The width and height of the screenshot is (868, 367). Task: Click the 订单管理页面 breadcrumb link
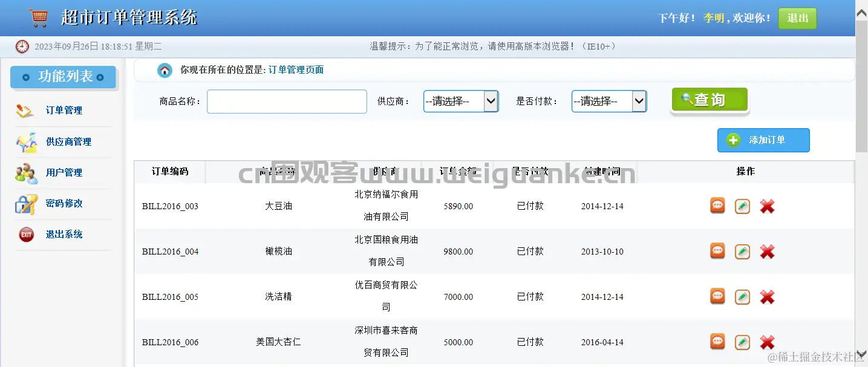click(296, 70)
